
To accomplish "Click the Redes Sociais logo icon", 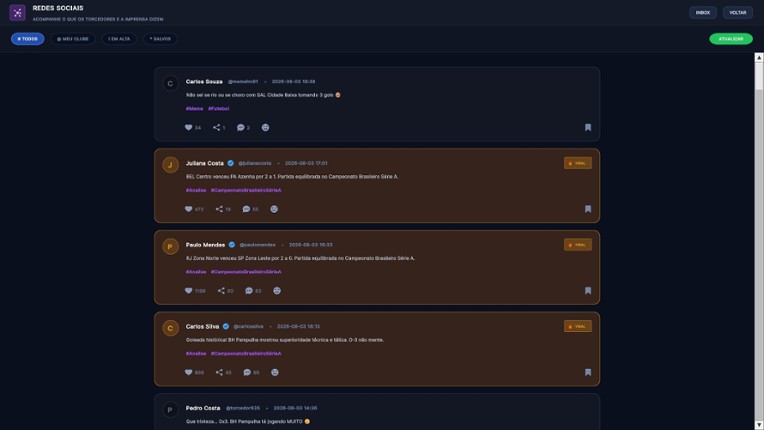I will coord(18,13).
